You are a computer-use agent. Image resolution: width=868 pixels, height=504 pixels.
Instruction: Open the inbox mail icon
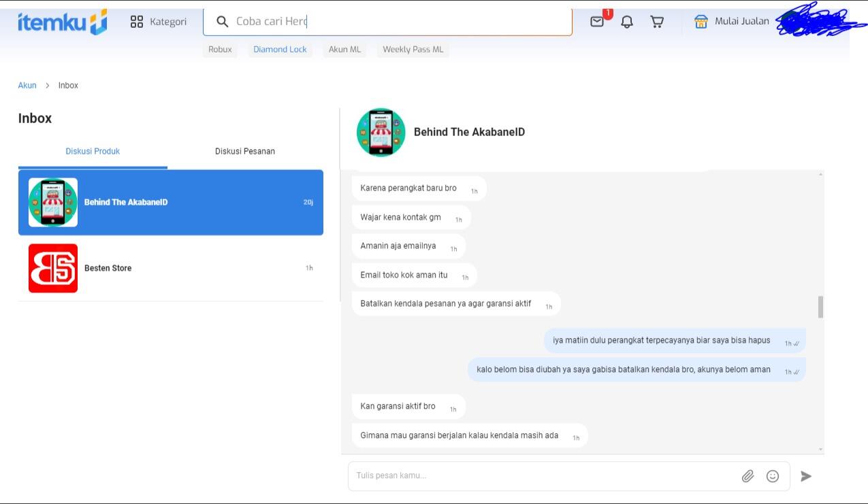pos(597,22)
